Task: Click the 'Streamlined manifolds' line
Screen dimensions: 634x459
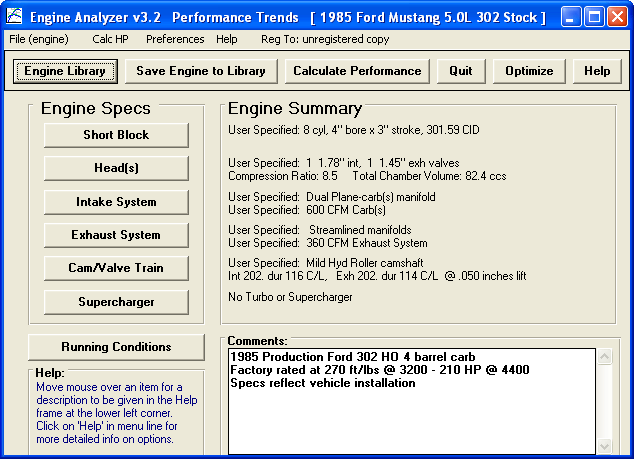Action: click(320, 230)
